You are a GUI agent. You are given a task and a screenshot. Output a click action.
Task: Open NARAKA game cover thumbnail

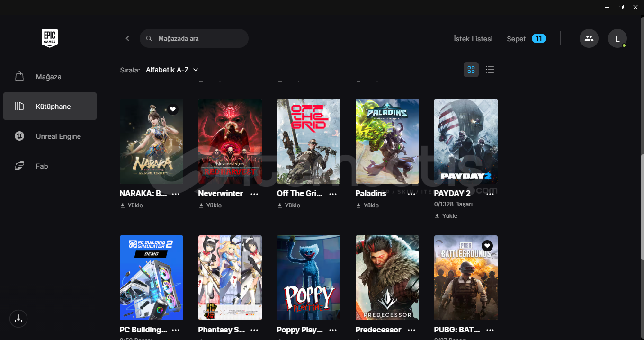(x=152, y=141)
